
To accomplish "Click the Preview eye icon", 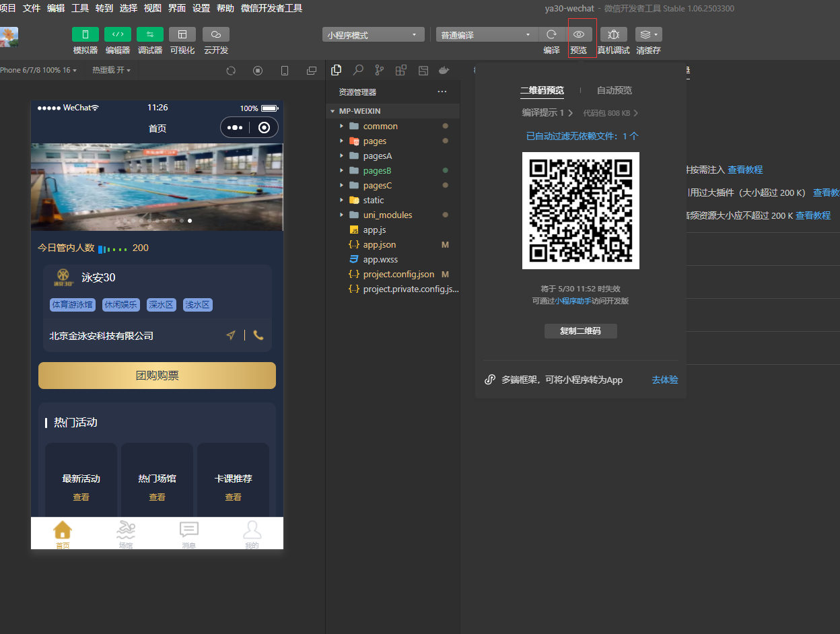I will [579, 34].
